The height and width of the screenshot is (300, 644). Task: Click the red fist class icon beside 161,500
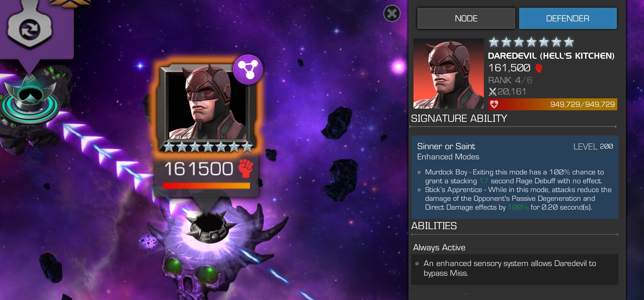click(539, 68)
